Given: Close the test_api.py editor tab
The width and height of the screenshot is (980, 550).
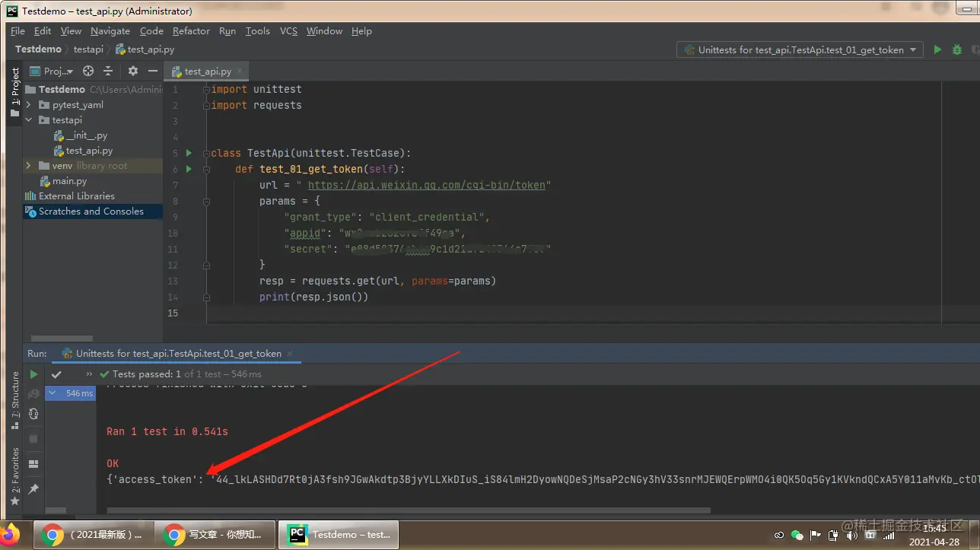Looking at the screenshot, I should pos(240,71).
